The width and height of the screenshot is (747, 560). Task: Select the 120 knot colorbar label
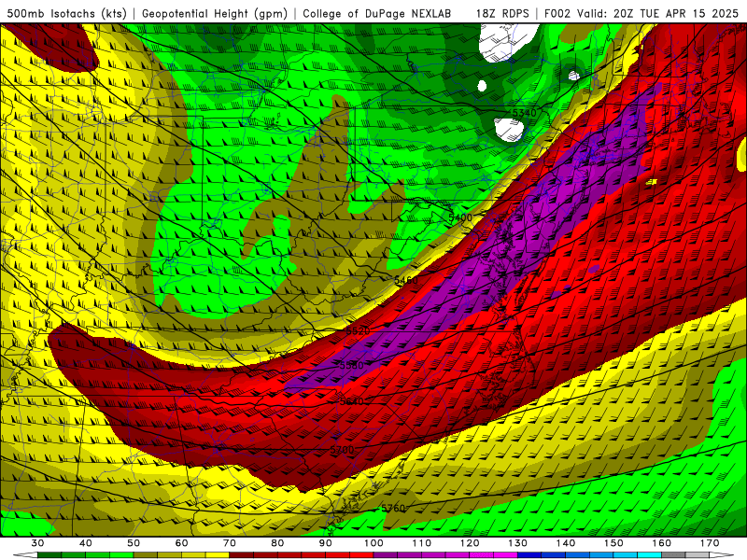[470, 543]
